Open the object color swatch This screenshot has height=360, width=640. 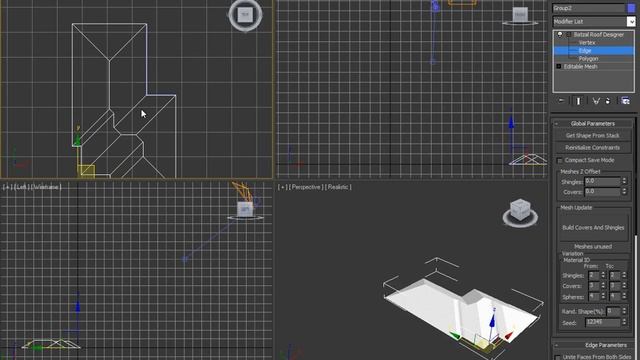[631, 8]
